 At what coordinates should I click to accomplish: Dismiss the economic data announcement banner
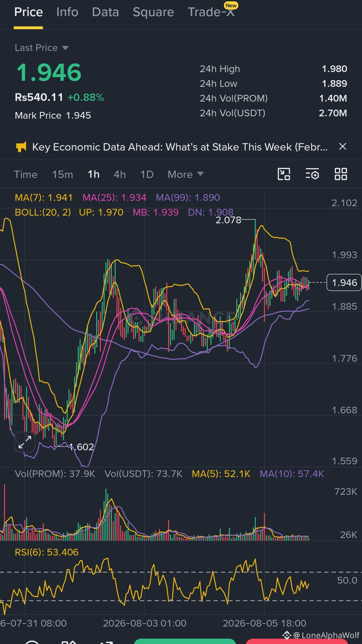[343, 147]
